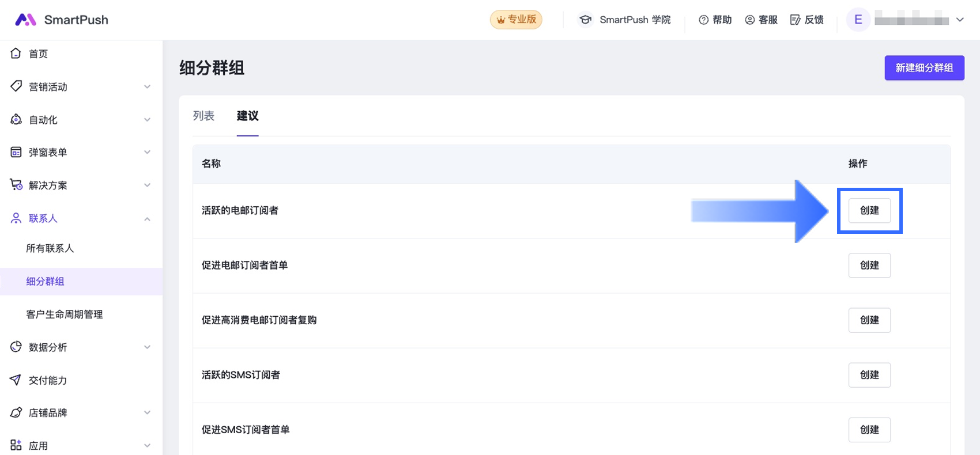Expand the 应用 menu chevron
The image size is (980, 455).
tap(147, 446)
